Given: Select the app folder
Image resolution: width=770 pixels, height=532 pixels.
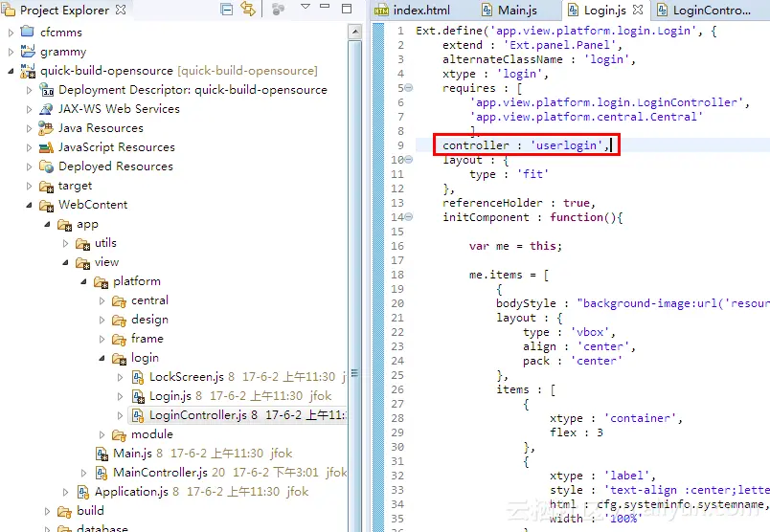Looking at the screenshot, I should pos(87,224).
